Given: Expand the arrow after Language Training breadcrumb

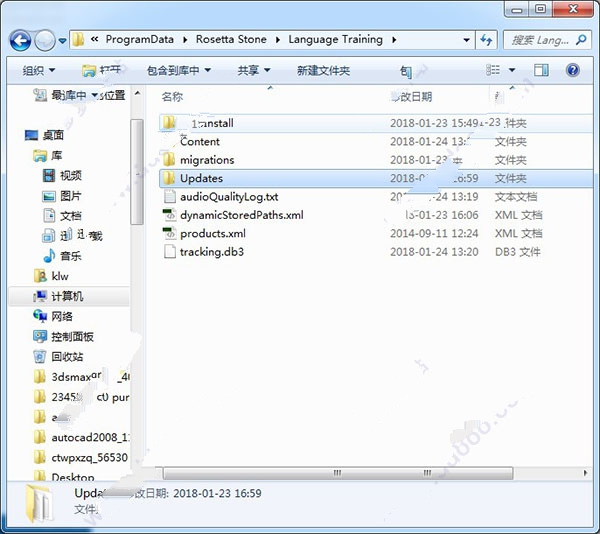Looking at the screenshot, I should (394, 40).
